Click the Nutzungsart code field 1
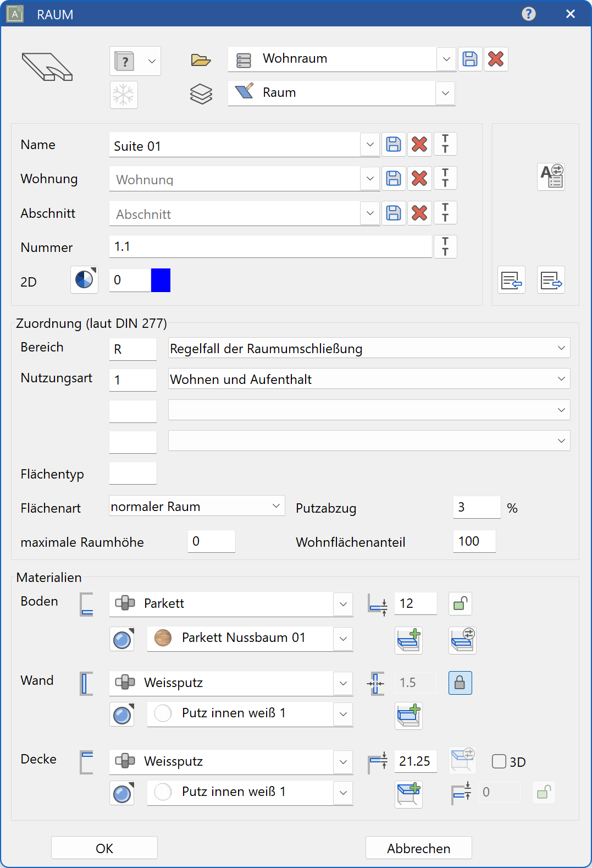The width and height of the screenshot is (592, 868). pyautogui.click(x=133, y=380)
